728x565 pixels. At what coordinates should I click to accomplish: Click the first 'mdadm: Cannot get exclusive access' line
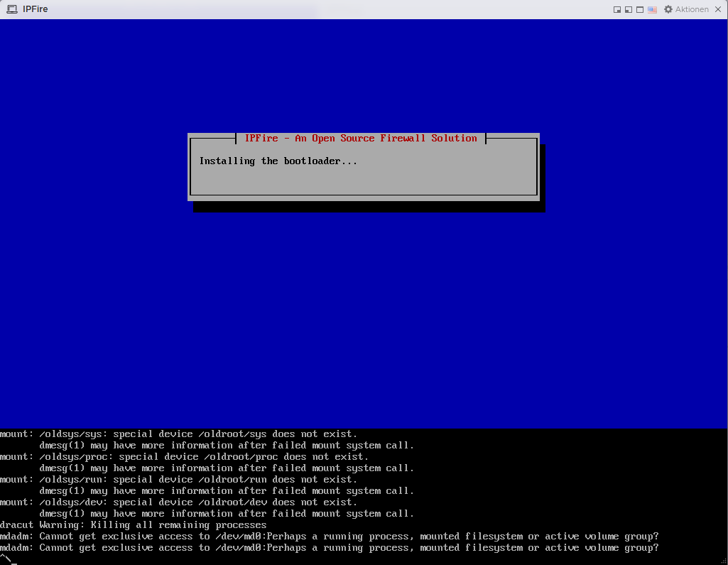[329, 536]
